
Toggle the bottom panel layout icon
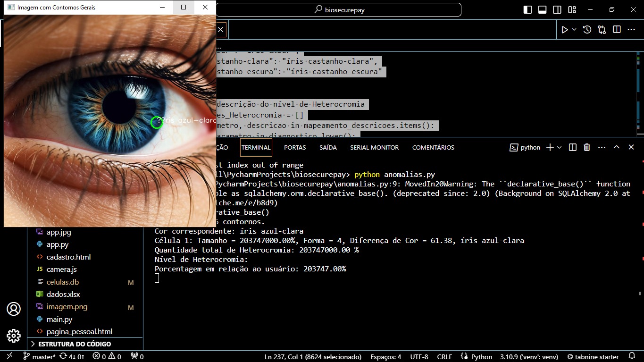543,9
